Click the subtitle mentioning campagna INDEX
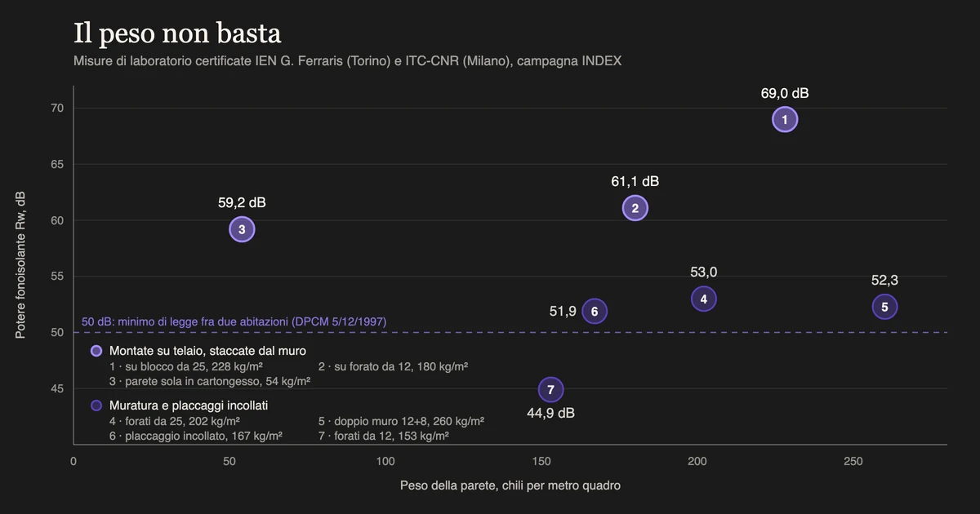 tap(347, 61)
